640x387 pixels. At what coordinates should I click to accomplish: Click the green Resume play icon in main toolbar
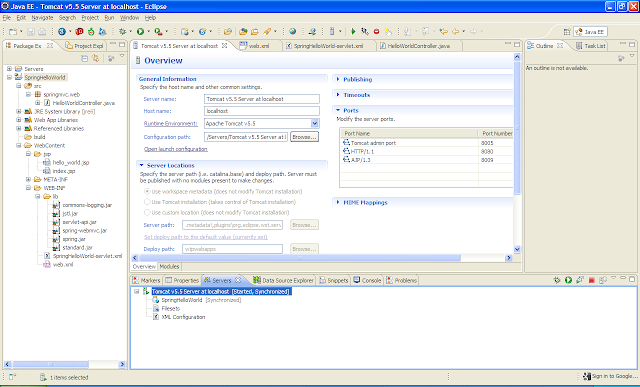(x=353, y=31)
